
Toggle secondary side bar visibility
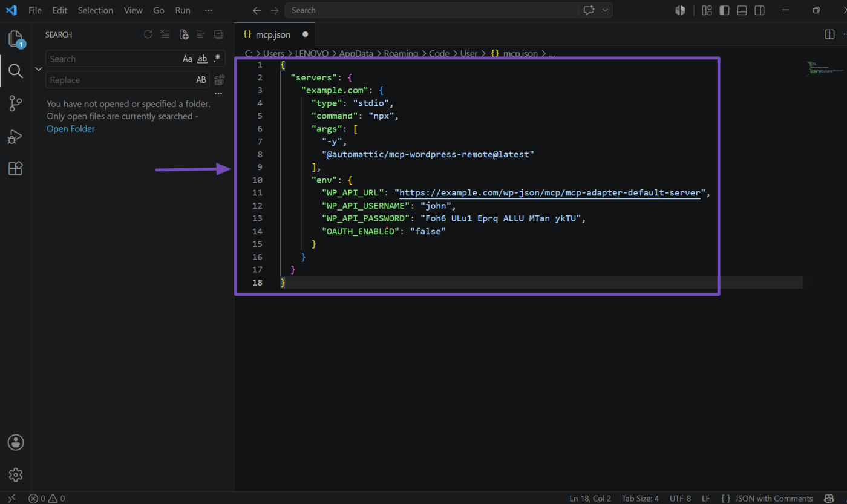click(759, 10)
